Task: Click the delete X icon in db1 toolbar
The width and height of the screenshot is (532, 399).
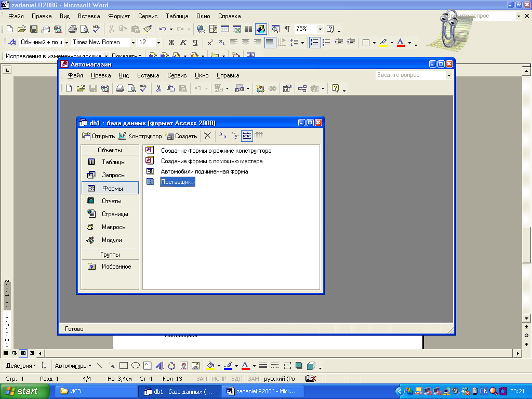Action: tap(207, 136)
